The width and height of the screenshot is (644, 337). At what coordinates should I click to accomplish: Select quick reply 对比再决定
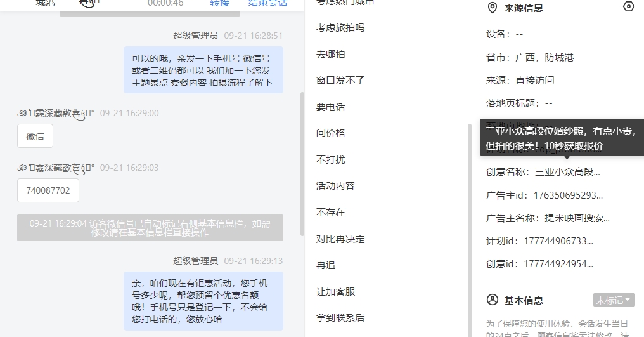point(340,239)
